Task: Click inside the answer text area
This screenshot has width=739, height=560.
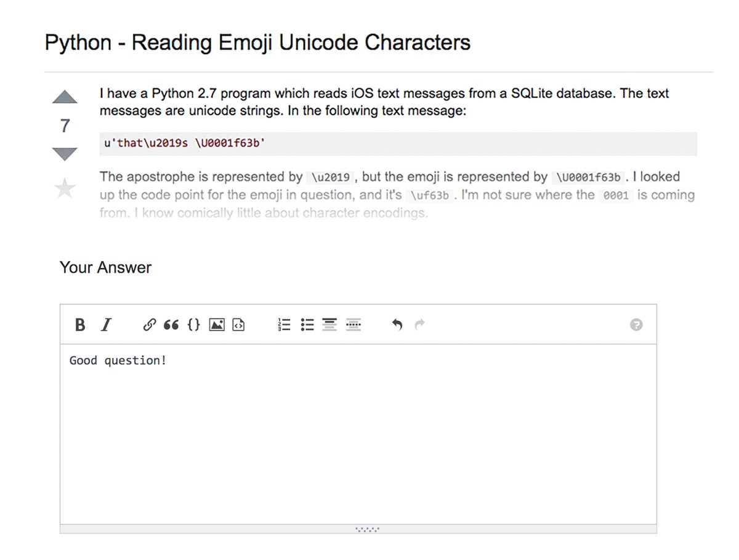Action: point(358,434)
